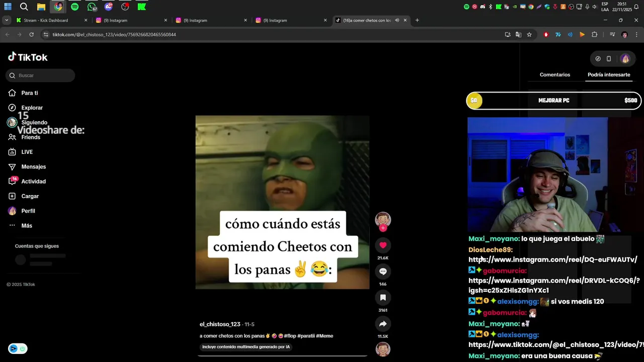
Task: Open the #flop hashtag
Action: [x=290, y=336]
